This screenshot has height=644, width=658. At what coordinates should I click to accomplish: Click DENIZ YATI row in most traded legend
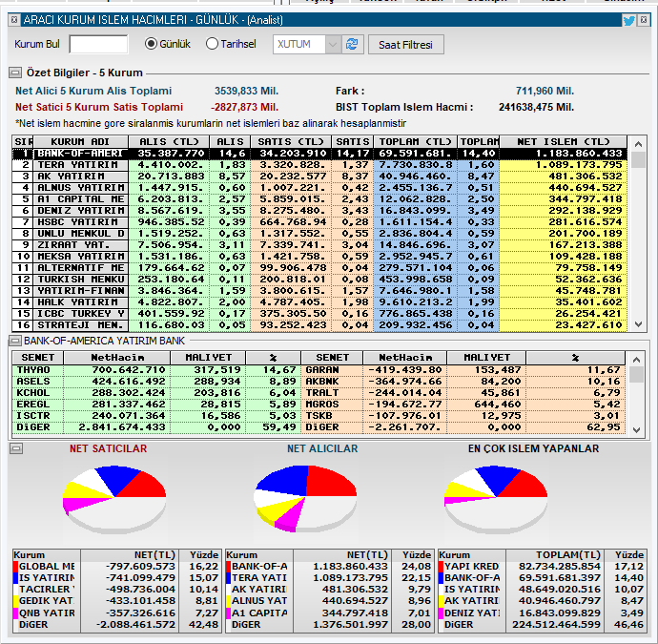(x=542, y=613)
